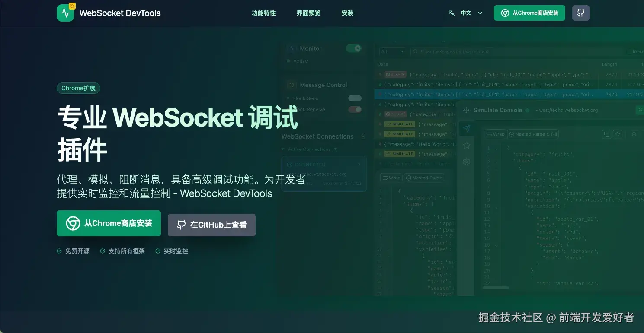
Task: Select the CONNECTED connection card
Action: pos(324,174)
